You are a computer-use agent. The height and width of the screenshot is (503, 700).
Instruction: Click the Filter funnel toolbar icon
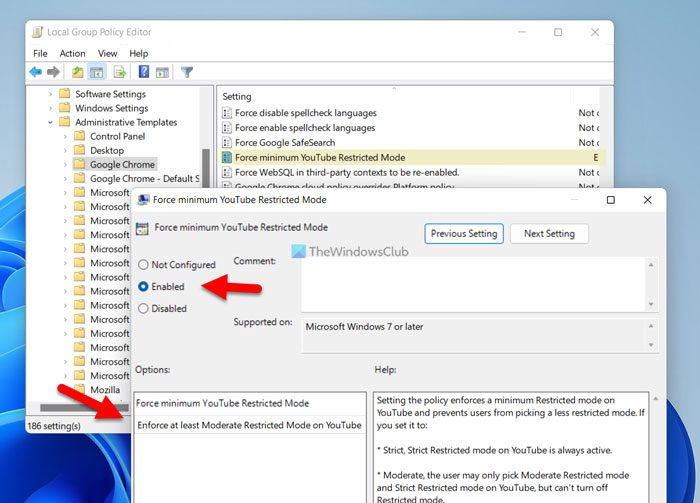(x=187, y=71)
